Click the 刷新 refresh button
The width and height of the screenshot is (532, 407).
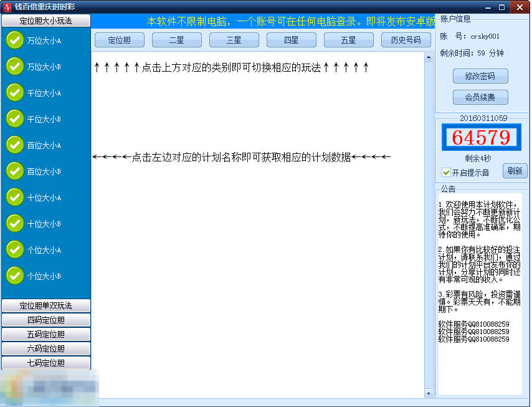(515, 171)
